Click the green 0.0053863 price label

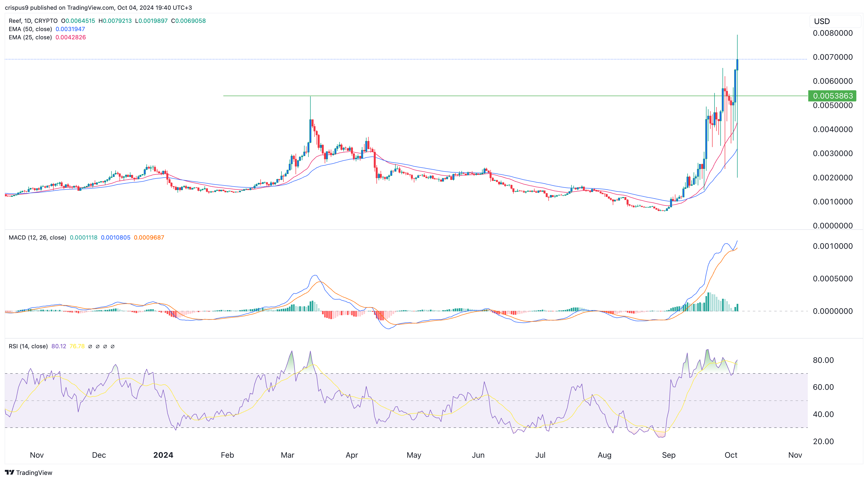833,96
